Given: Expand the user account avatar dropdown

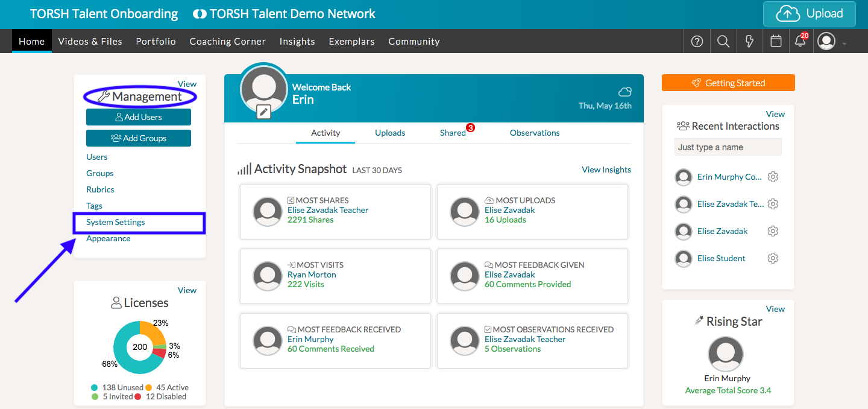Looking at the screenshot, I should [832, 42].
